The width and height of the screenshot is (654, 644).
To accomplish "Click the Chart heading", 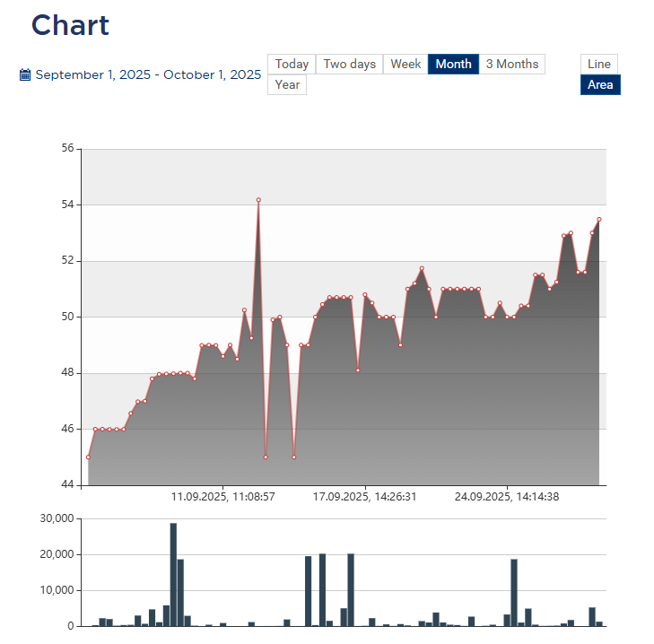I will (70, 25).
